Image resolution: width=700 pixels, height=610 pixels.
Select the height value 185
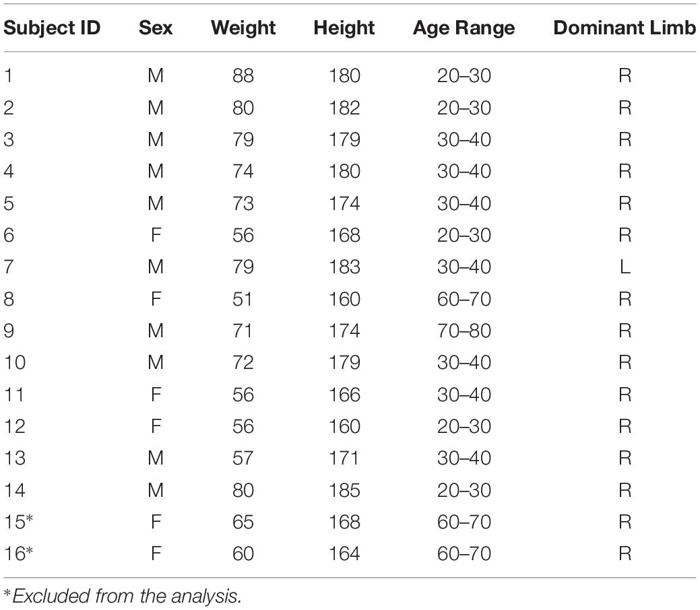[x=344, y=489]
